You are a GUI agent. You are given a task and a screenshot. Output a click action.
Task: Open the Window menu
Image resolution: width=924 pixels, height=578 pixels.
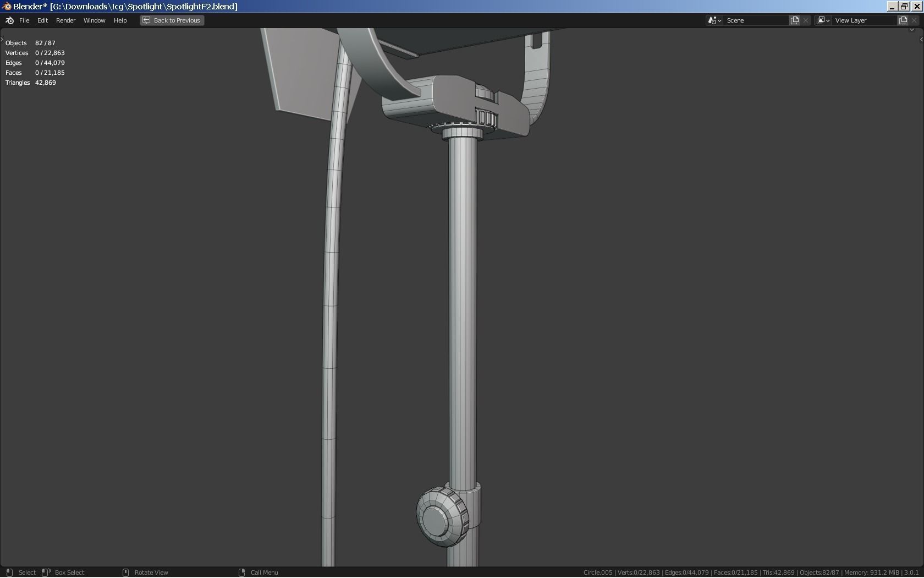tap(94, 20)
